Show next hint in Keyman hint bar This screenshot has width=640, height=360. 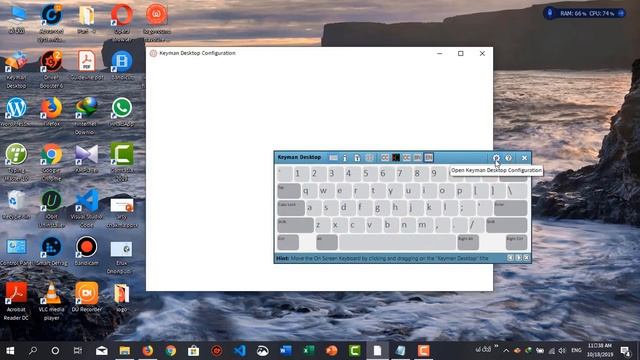click(518, 258)
